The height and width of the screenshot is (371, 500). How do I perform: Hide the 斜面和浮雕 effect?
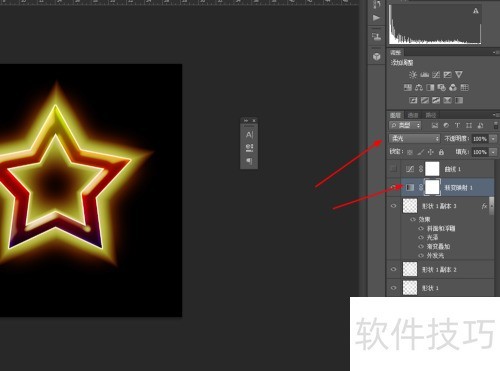421,228
